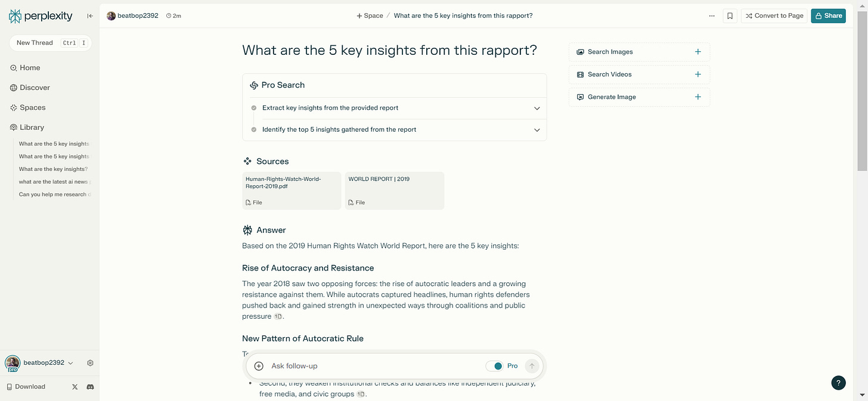
Task: Toggle the Pro switch off
Action: coord(494,366)
